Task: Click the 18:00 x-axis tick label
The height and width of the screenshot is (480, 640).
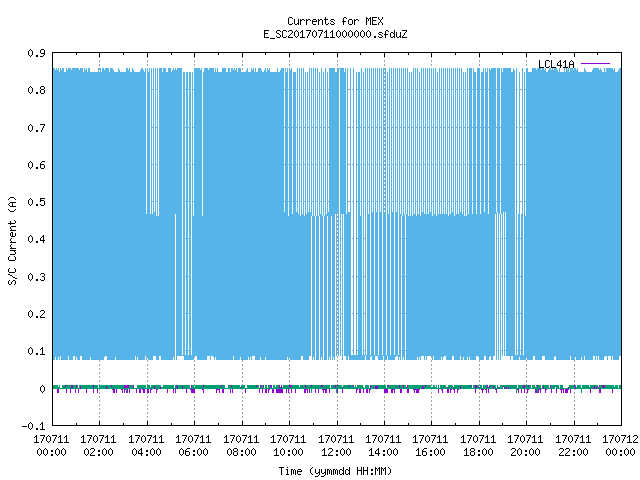Action: tap(478, 452)
